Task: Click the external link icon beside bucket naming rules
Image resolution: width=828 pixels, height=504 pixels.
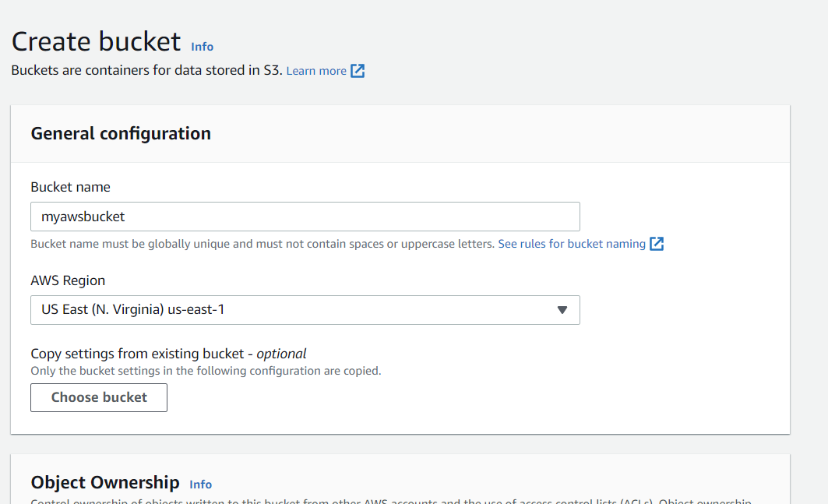Action: point(657,243)
